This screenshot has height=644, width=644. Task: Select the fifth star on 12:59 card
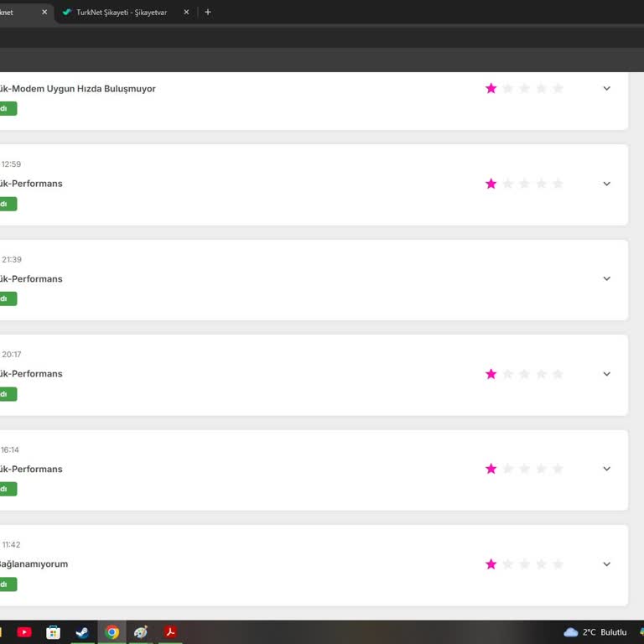click(558, 184)
